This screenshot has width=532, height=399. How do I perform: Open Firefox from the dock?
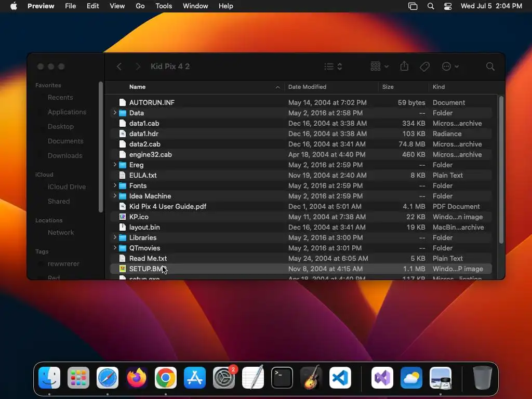coord(137,378)
